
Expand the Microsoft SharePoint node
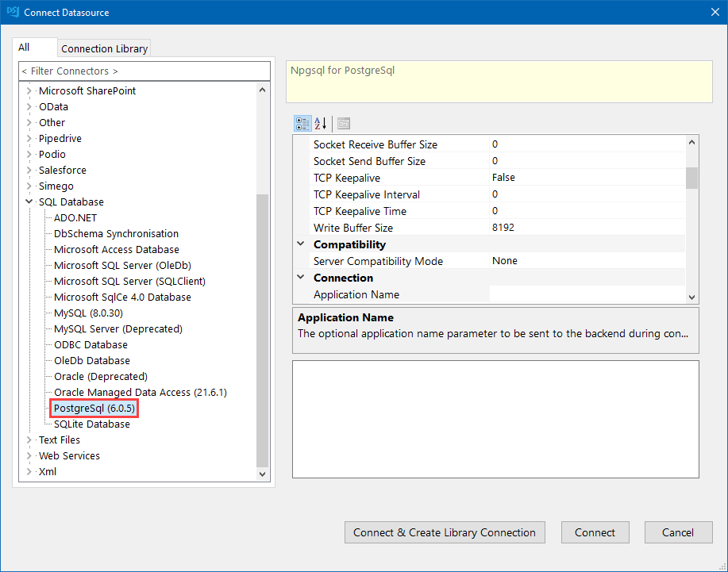pos(29,91)
